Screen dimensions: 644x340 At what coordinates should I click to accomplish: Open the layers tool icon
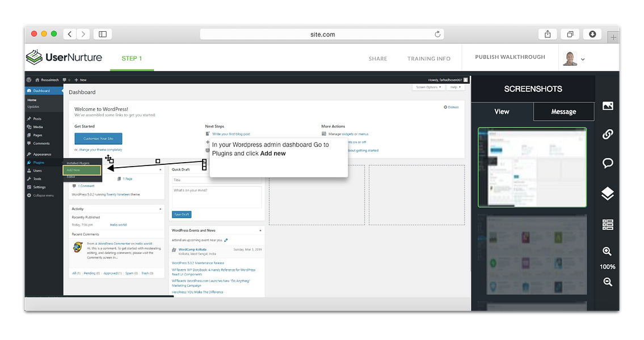click(x=608, y=193)
